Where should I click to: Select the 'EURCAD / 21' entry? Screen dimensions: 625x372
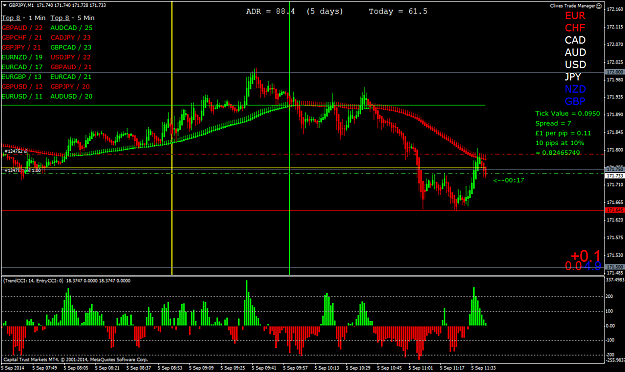tap(71, 77)
